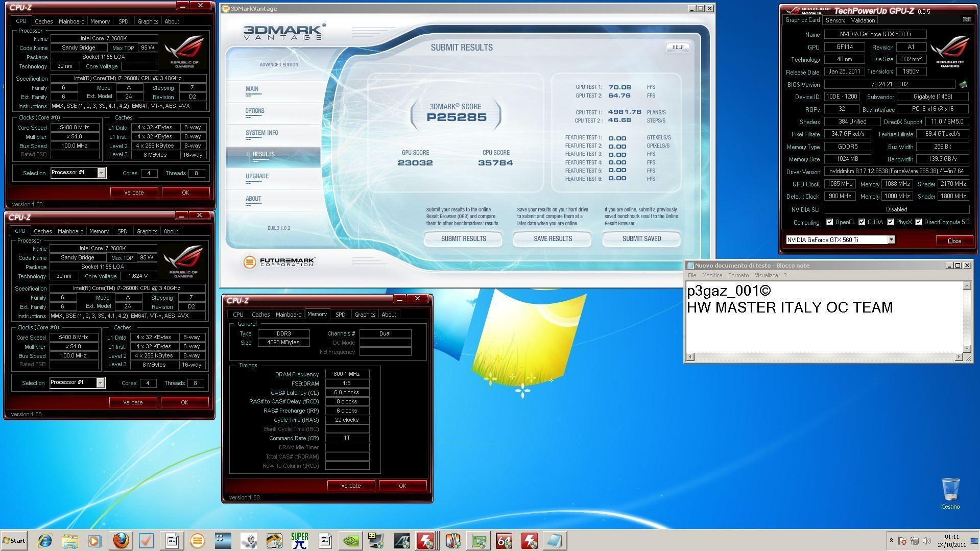Select MAIN in 3DMark Vantage sidebar
The height and width of the screenshot is (551, 980).
252,89
